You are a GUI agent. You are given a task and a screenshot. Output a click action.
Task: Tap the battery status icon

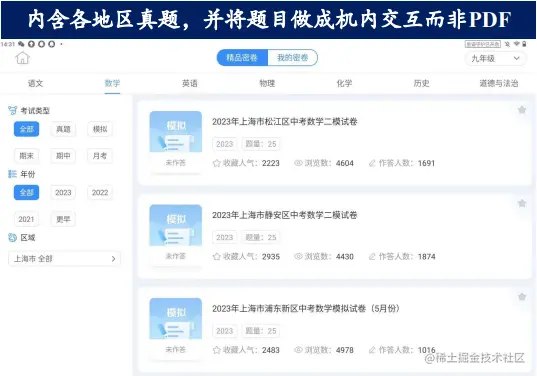click(524, 44)
